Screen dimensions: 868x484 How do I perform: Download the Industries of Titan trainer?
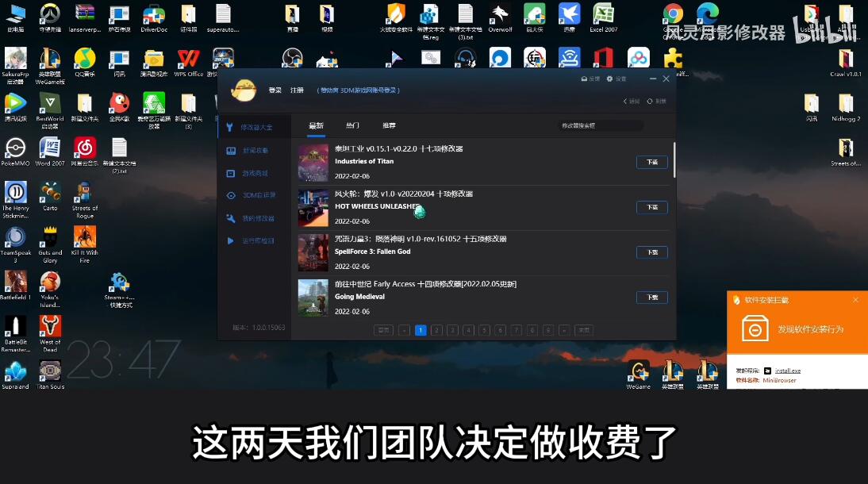coord(651,162)
